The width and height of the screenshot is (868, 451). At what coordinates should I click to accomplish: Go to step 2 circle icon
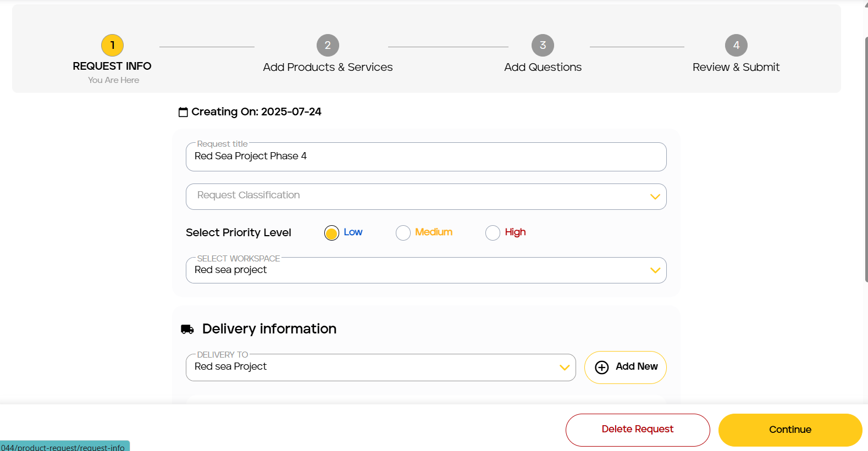click(x=328, y=46)
